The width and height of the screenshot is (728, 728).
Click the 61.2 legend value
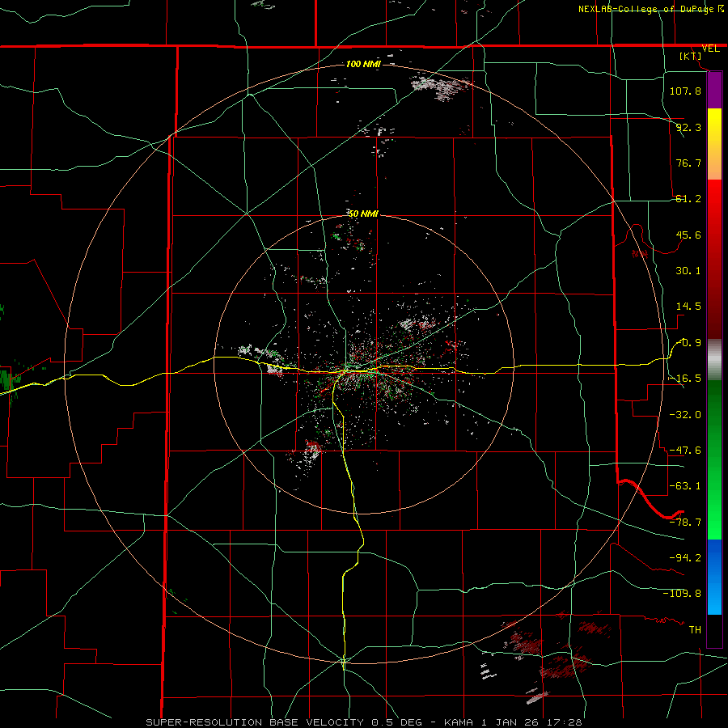[688, 199]
